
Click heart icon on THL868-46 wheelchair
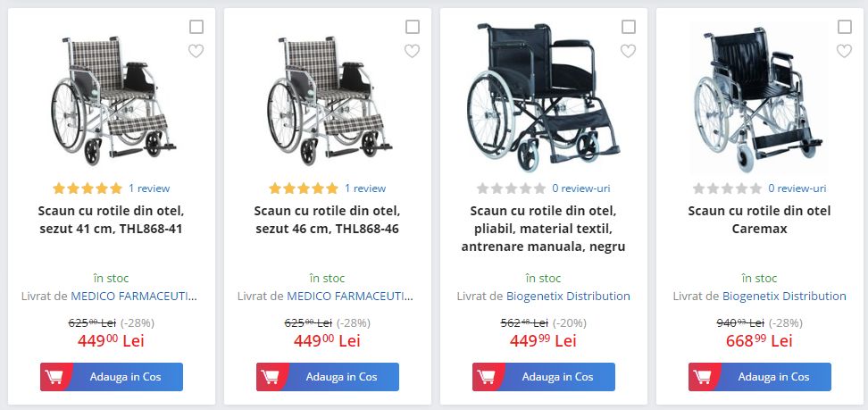(412, 51)
